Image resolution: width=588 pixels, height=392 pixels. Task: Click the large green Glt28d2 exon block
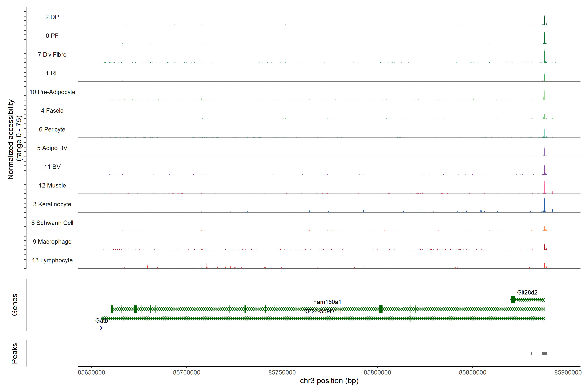[x=513, y=300]
